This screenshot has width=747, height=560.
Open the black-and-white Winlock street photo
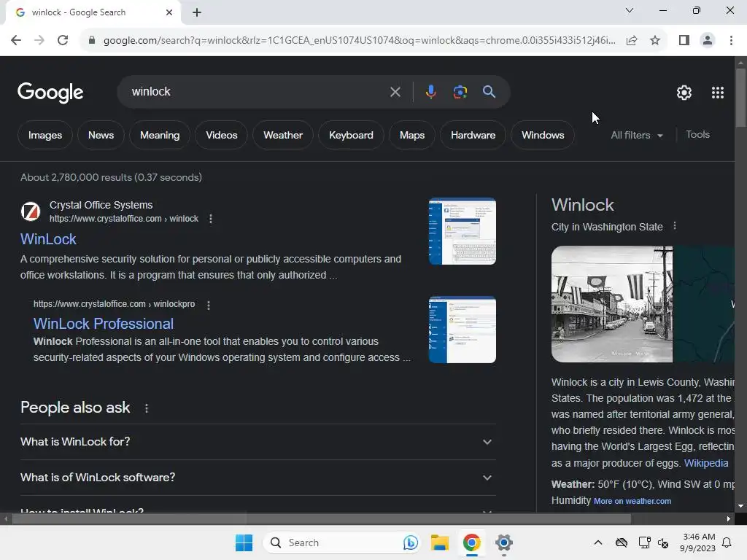coord(612,304)
